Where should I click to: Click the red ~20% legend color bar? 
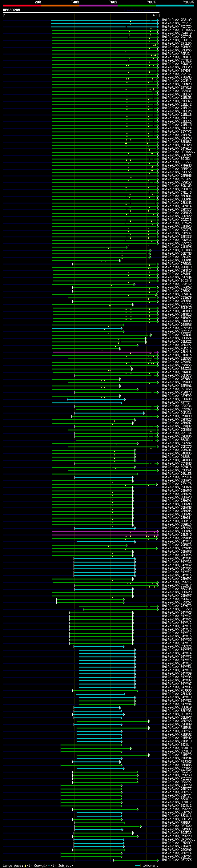coord(22,6)
